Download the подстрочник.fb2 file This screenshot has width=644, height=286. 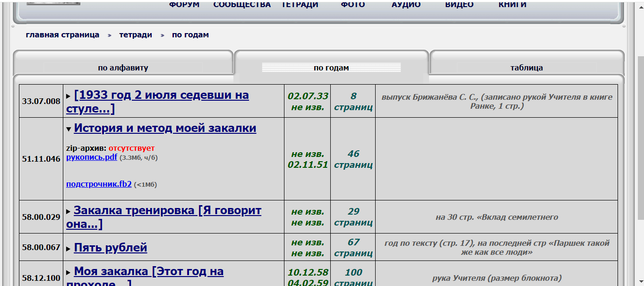[99, 184]
